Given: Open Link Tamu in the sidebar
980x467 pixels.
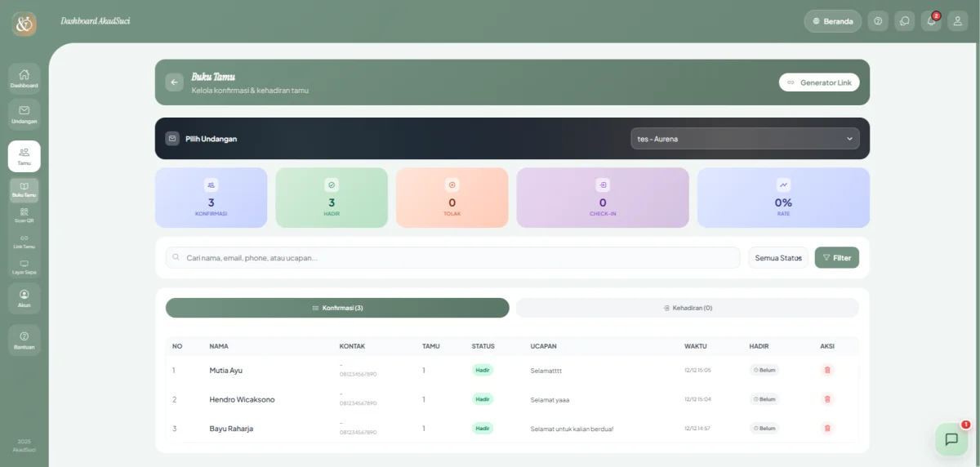Looking at the screenshot, I should [x=24, y=241].
